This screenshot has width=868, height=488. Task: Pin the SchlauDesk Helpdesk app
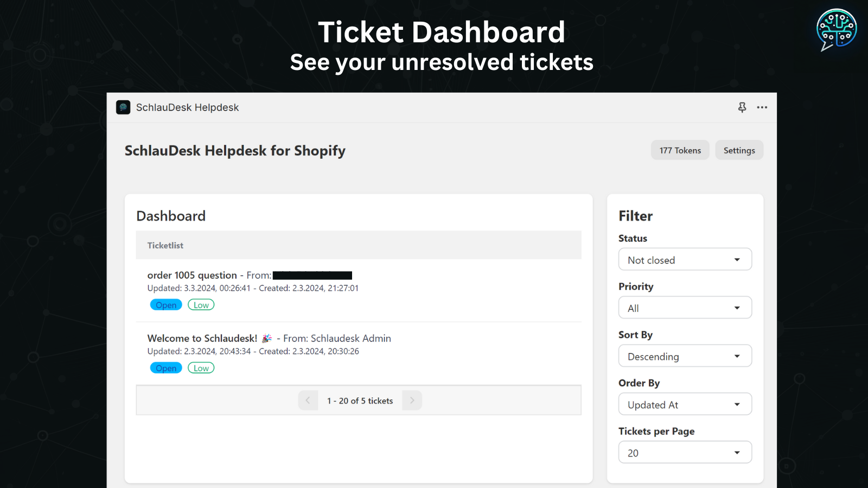click(742, 107)
